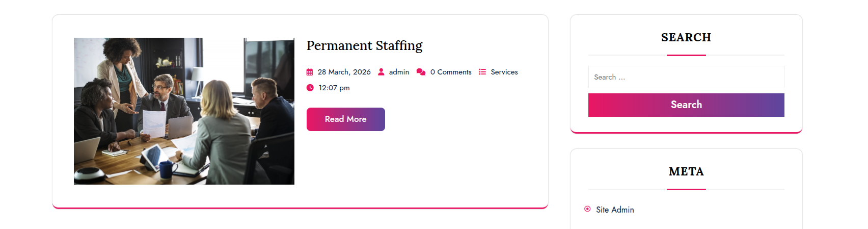Click the clock icon beside 12:07 pm
Viewport: 868px width, 229px height.
[x=310, y=88]
